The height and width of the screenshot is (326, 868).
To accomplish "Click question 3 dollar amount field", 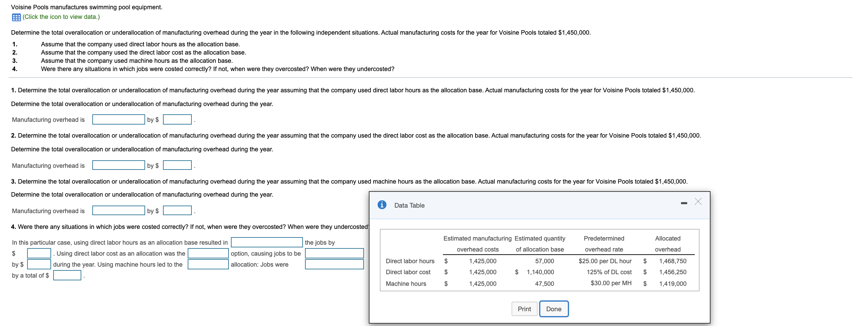I will [177, 210].
